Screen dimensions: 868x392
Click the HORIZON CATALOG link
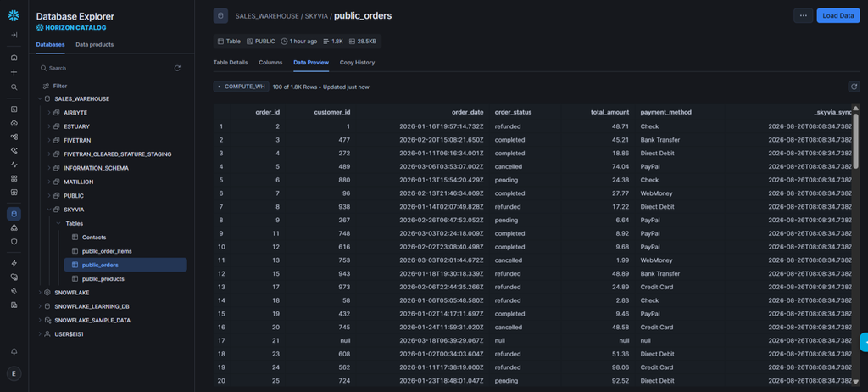tap(71, 28)
